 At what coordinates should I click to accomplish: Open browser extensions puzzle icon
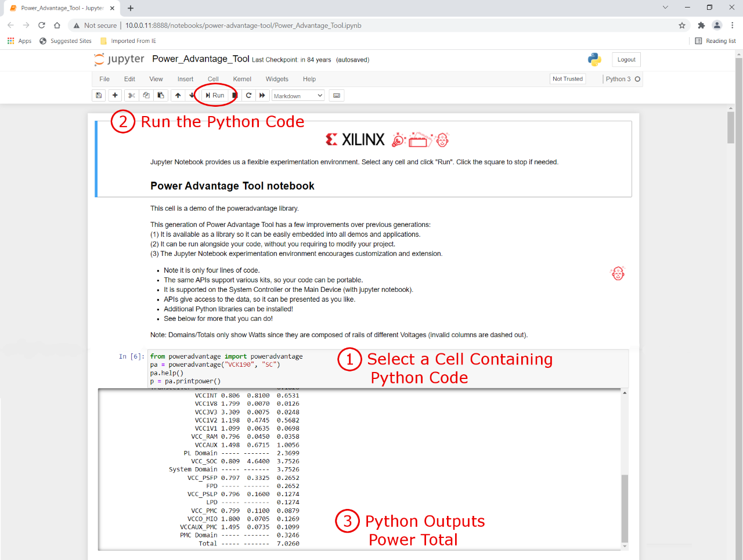coord(701,26)
